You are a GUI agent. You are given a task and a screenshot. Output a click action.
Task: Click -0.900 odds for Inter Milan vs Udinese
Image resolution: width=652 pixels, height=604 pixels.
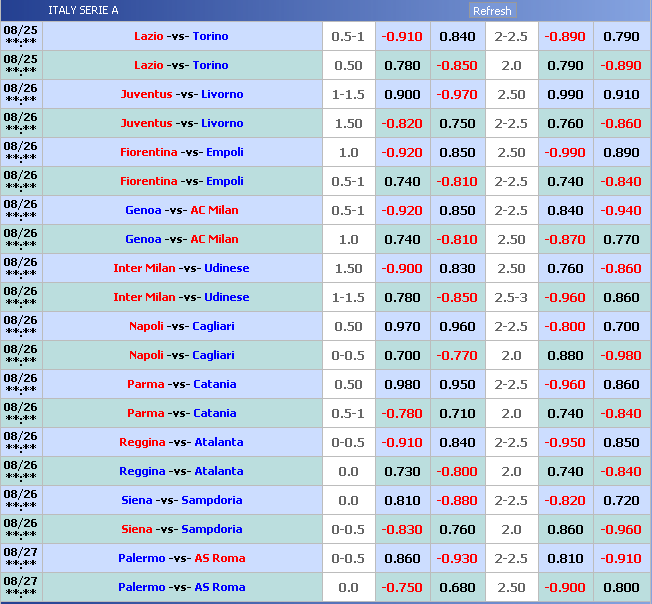coord(402,268)
